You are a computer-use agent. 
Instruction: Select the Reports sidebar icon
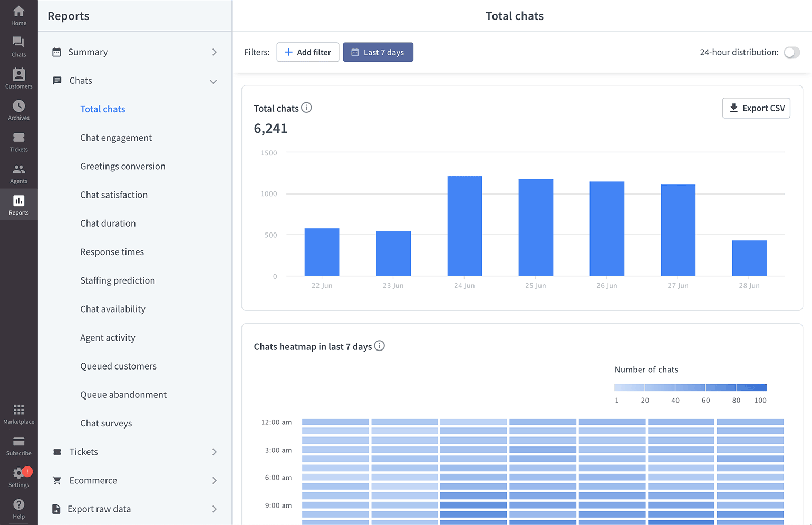[18, 205]
